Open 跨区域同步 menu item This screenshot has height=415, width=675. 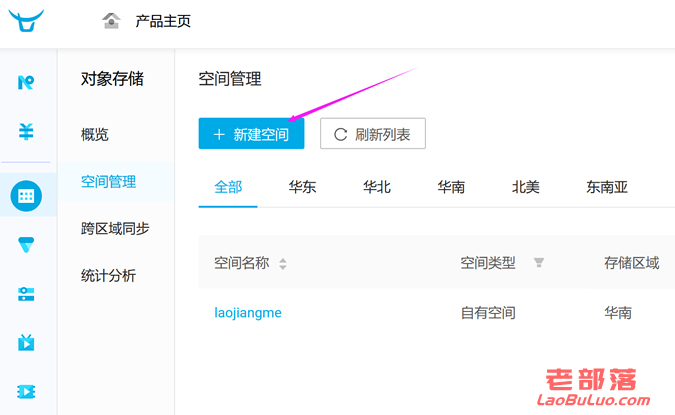tap(115, 228)
